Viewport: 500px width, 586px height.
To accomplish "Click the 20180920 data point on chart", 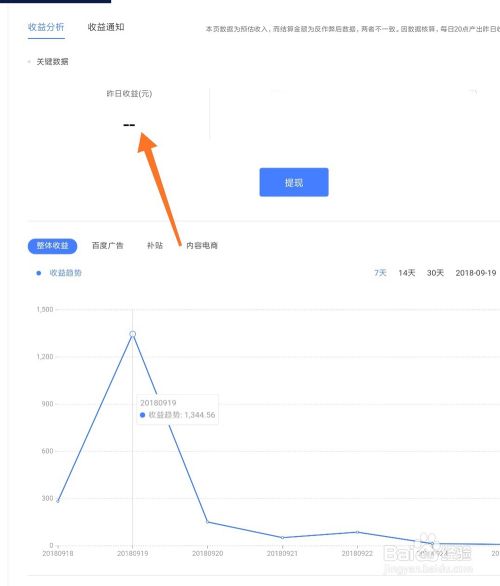I will point(207,522).
